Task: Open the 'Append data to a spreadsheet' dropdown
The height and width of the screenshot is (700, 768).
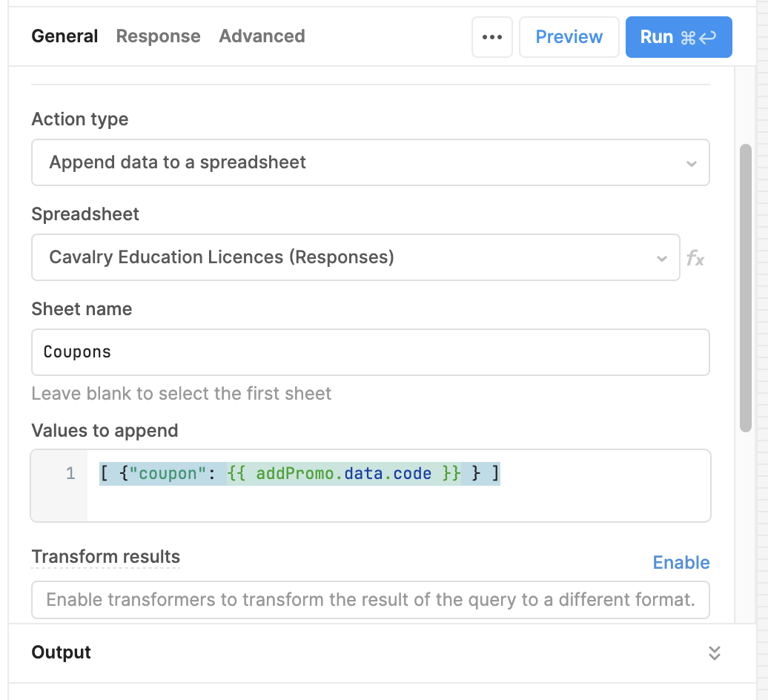Action: [356, 162]
